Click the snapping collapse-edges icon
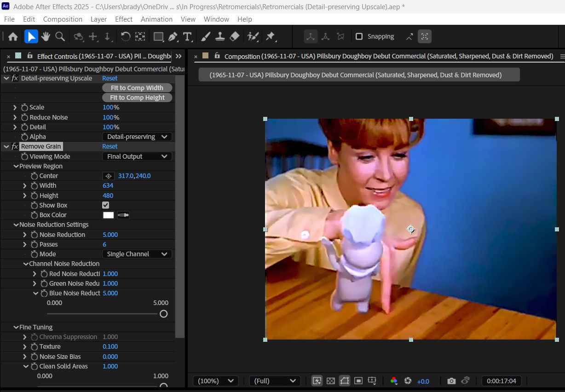The height and width of the screenshot is (392, 565). pyautogui.click(x=409, y=36)
